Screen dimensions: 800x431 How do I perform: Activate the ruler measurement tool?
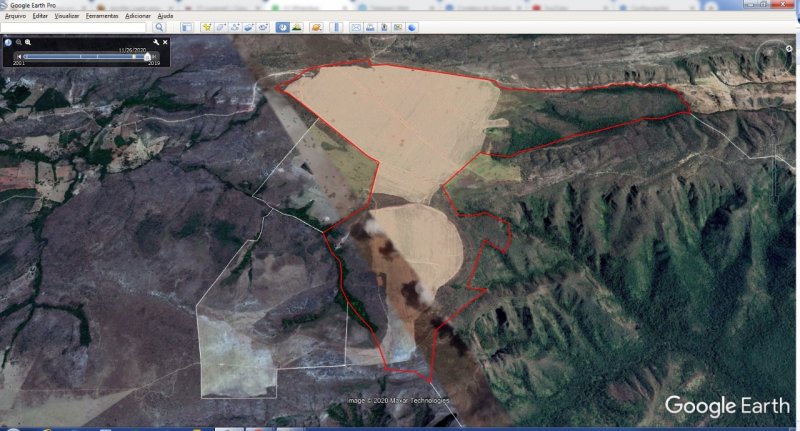tap(334, 27)
